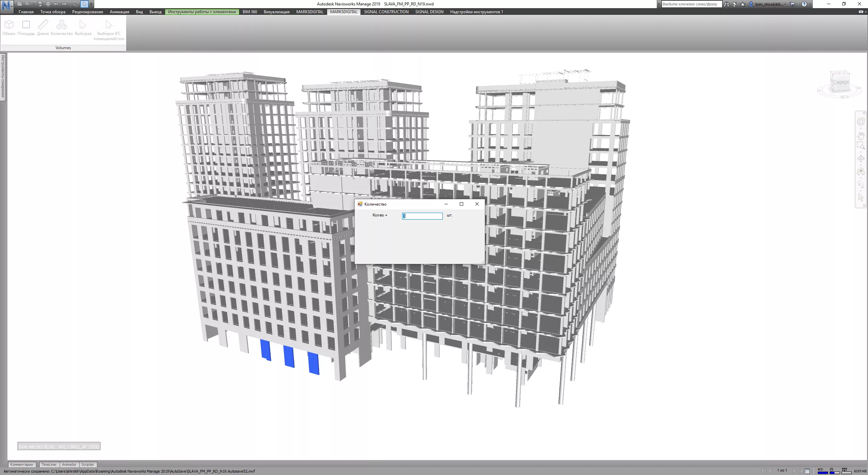
Task: Switch to the SIGNAL CONSTRUCTION ribbon tab
Action: click(386, 12)
